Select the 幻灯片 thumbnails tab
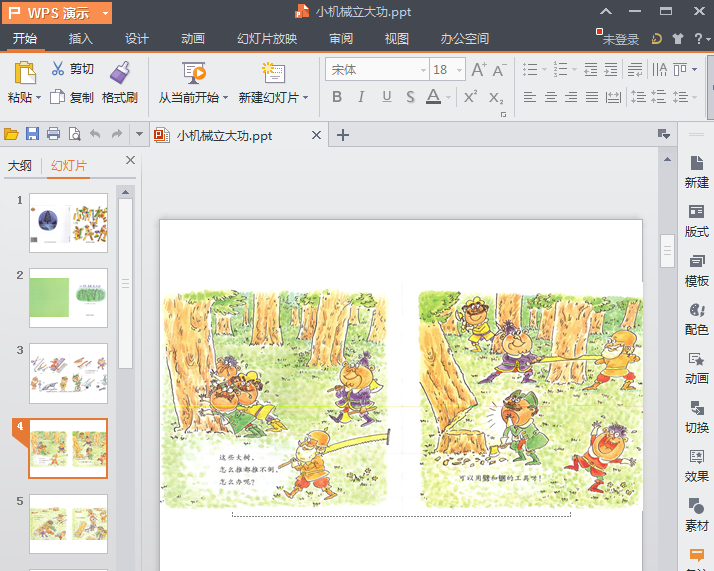Screen dimensions: 714x571 [68, 166]
